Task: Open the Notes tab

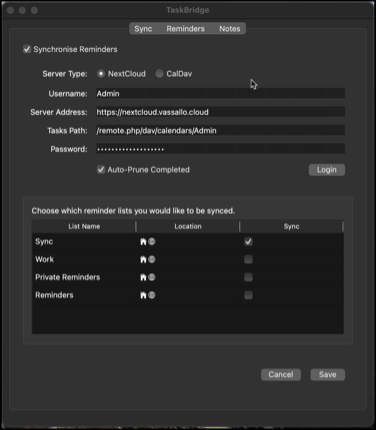Action: click(x=230, y=29)
